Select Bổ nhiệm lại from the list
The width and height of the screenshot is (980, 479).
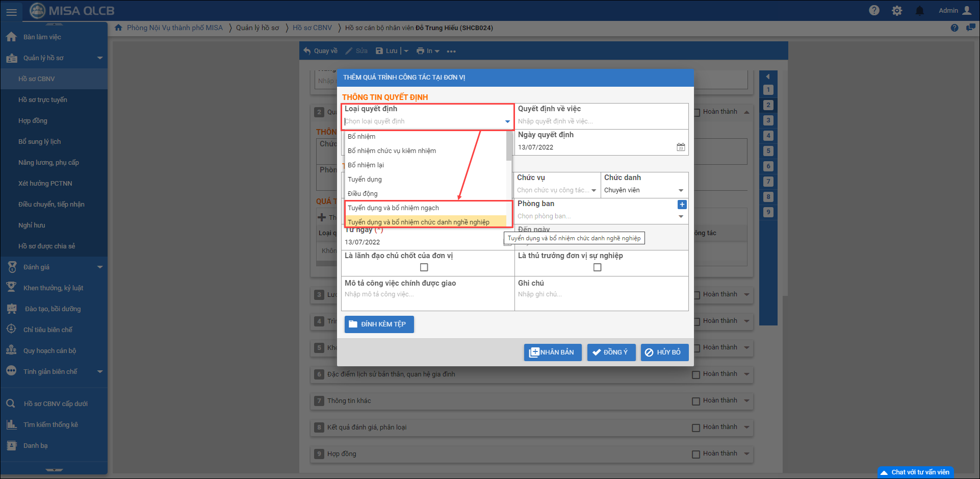pos(366,165)
